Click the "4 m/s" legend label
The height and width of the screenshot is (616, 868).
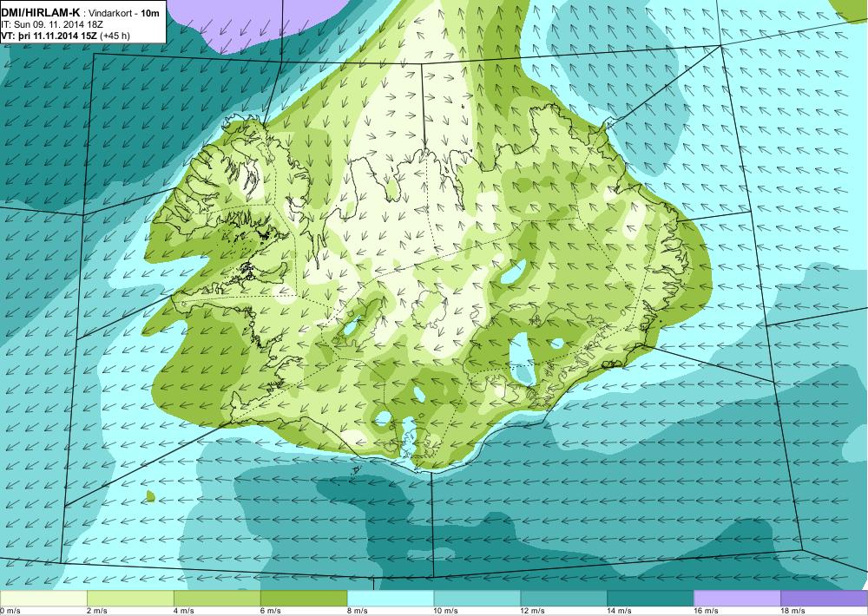tap(184, 611)
